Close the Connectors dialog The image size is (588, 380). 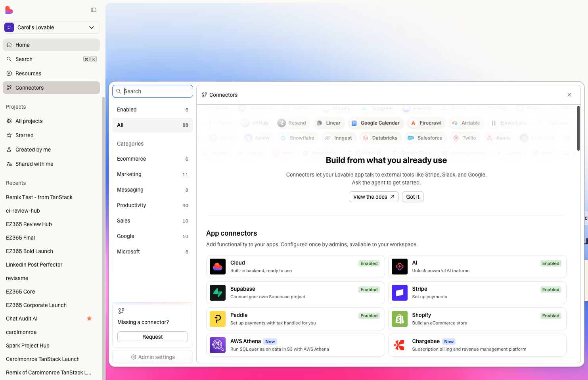pyautogui.click(x=569, y=95)
